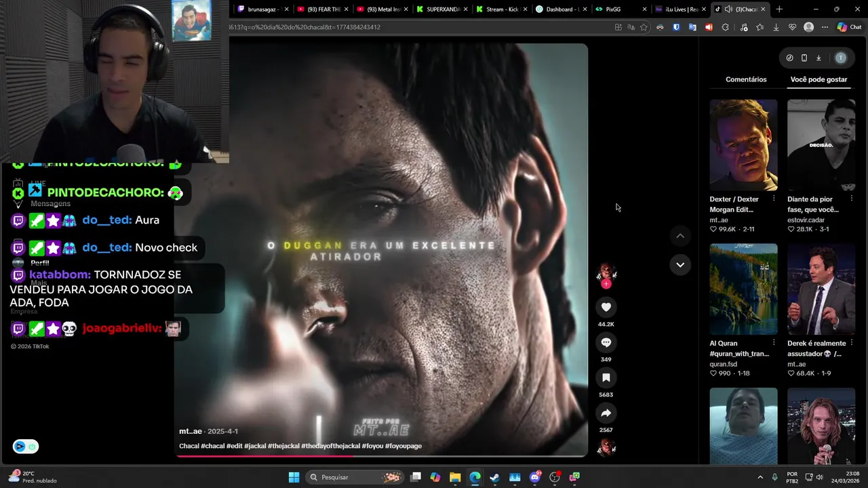Switch to the Metal YouTube tab
Viewport: 868px width, 488px height.
coord(380,9)
